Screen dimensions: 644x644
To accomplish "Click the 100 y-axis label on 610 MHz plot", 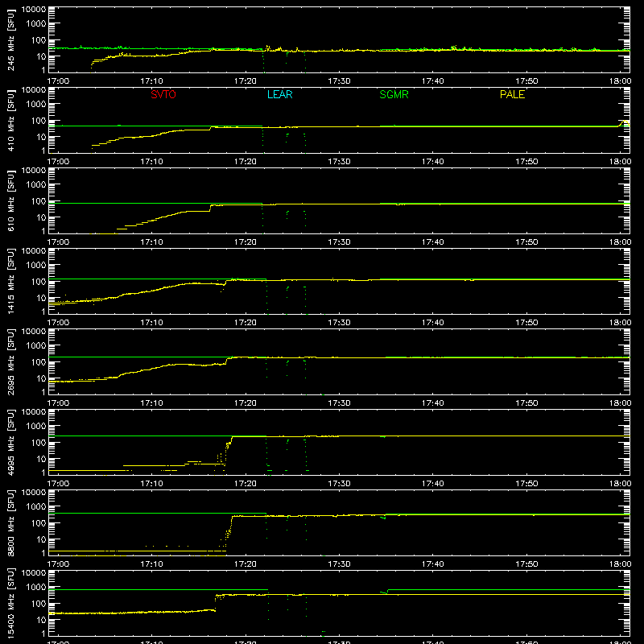I will tap(39, 200).
